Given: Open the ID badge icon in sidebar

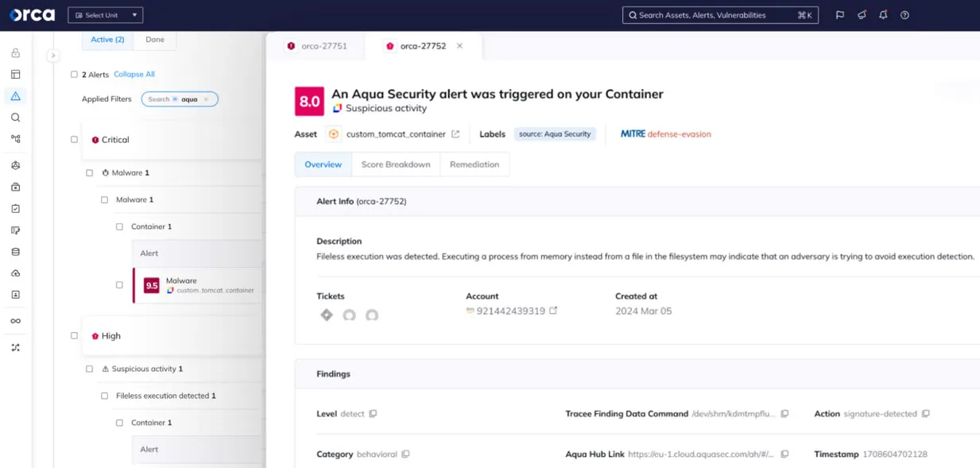Looking at the screenshot, I should pos(15,295).
